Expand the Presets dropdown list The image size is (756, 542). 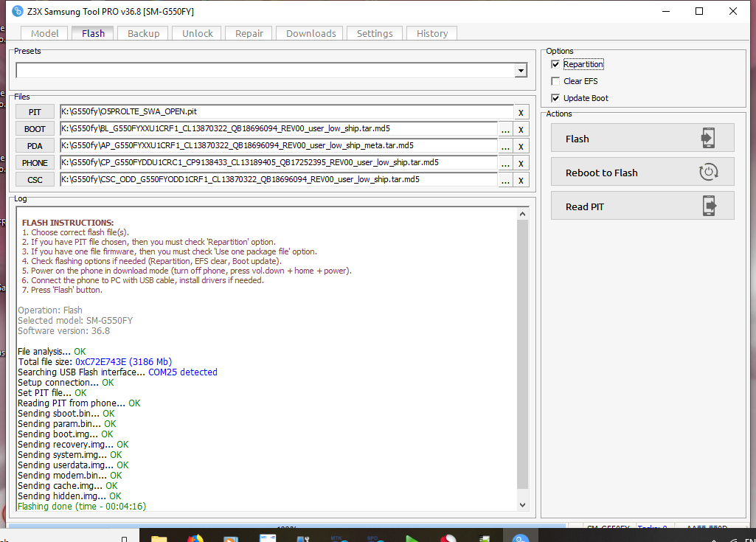[521, 71]
